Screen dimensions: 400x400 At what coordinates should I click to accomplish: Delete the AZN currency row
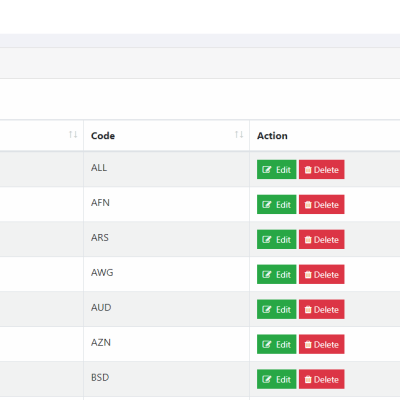[x=322, y=344]
